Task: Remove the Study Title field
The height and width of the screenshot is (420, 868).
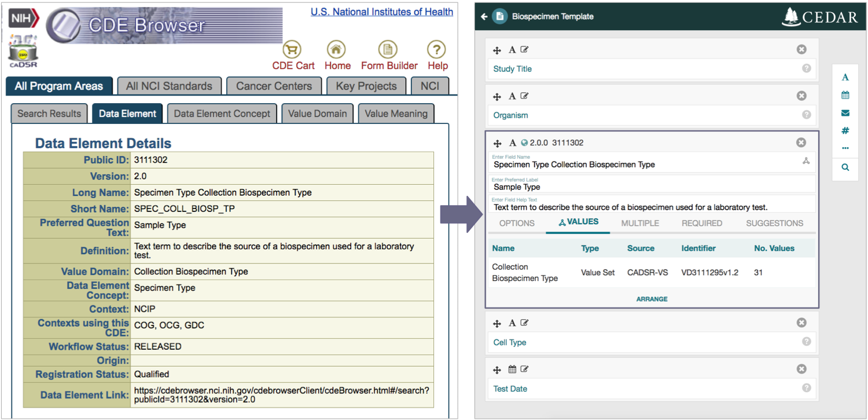Action: (x=801, y=50)
